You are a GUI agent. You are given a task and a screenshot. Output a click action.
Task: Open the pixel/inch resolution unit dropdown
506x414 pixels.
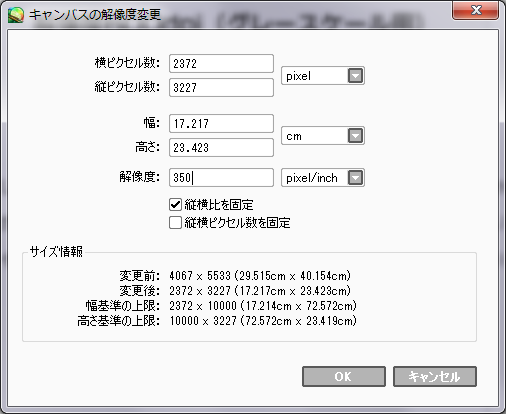click(x=323, y=178)
